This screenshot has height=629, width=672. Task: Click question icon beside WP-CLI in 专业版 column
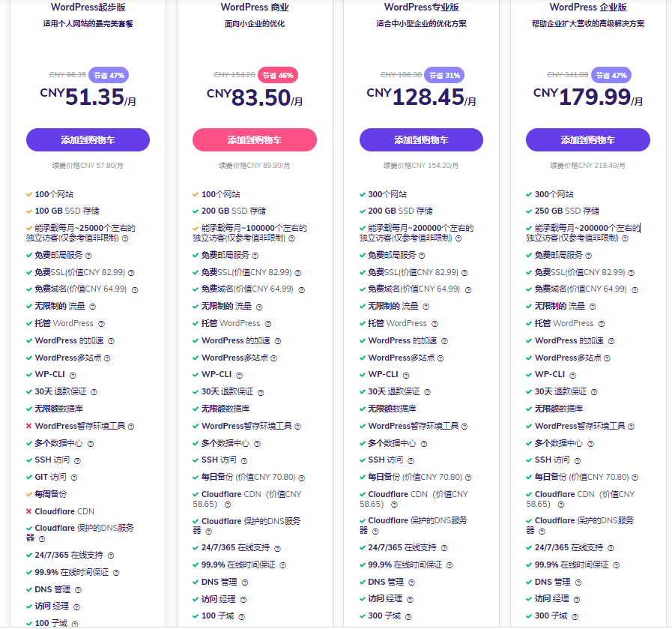[x=406, y=375]
